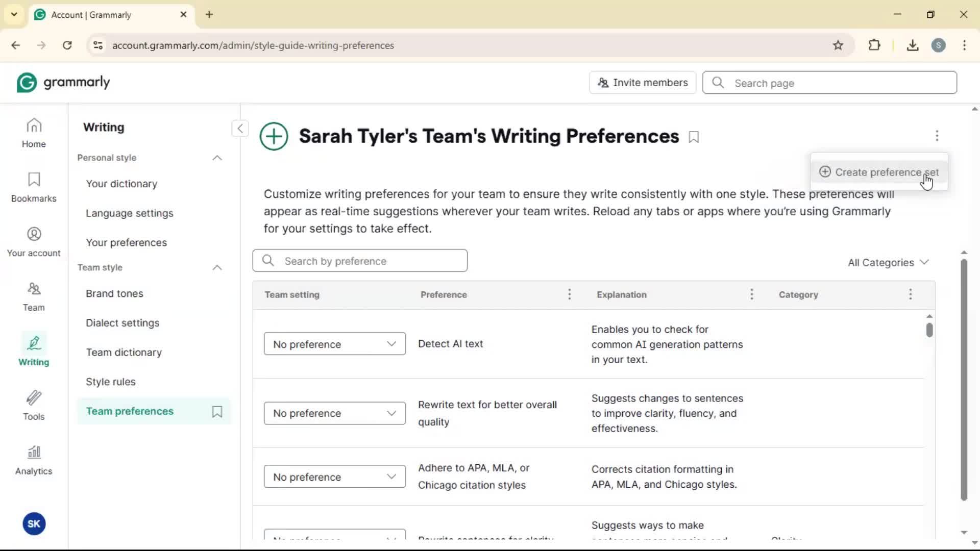980x551 pixels.
Task: Open the Home section in sidebar
Action: coord(34,133)
